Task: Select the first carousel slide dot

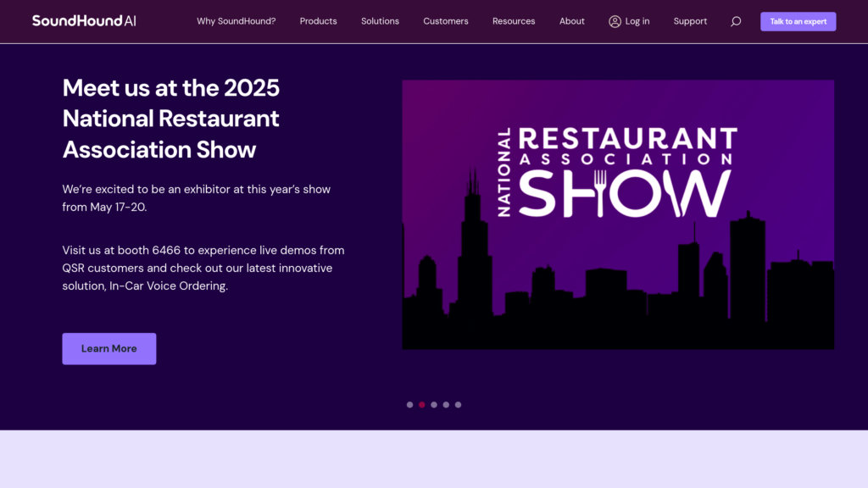Action: pos(410,405)
